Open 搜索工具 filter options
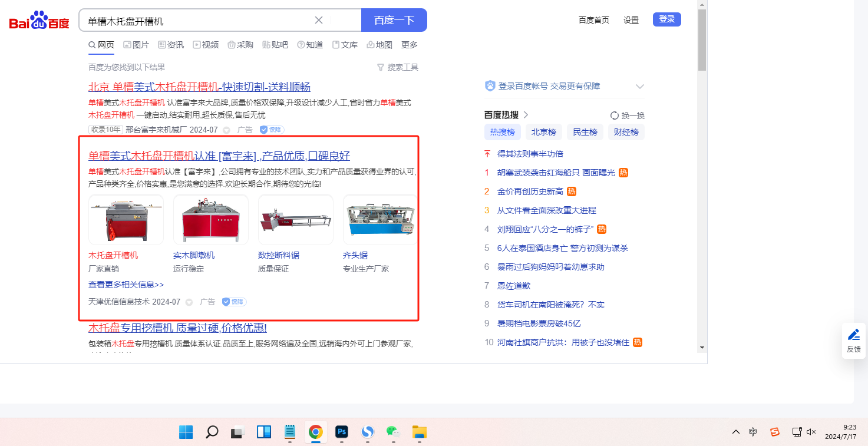868x446 pixels. point(398,67)
